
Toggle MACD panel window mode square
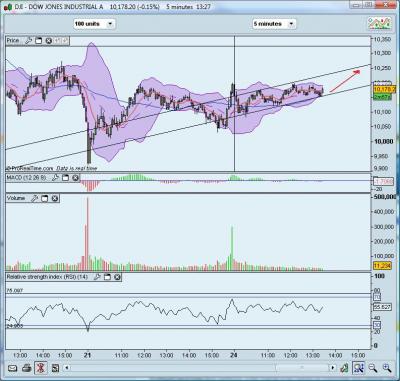tap(65, 178)
